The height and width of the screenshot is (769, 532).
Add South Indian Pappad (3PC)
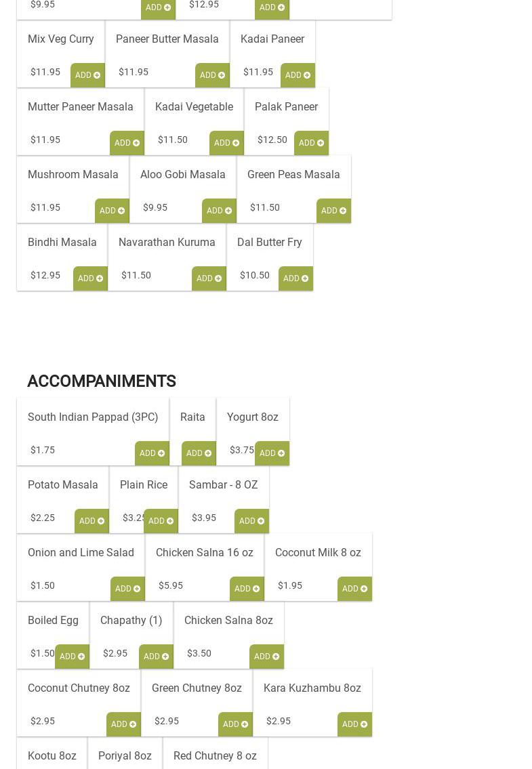152,453
